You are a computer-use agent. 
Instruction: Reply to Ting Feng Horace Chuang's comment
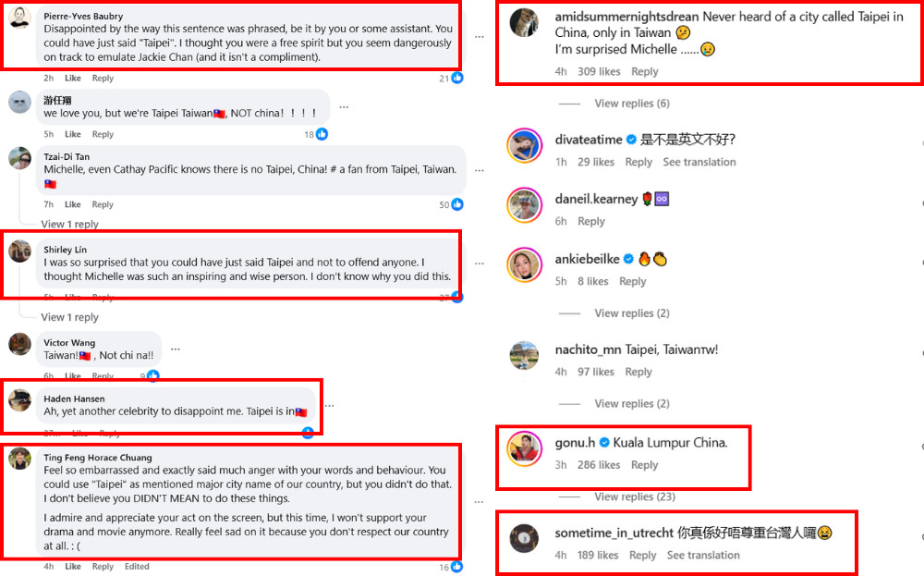[x=103, y=567]
